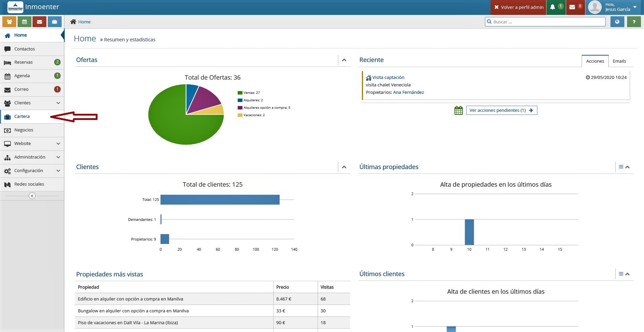Viewport: 644px width, 332px height.
Task: Switch to the Acciones tab
Action: click(x=595, y=61)
